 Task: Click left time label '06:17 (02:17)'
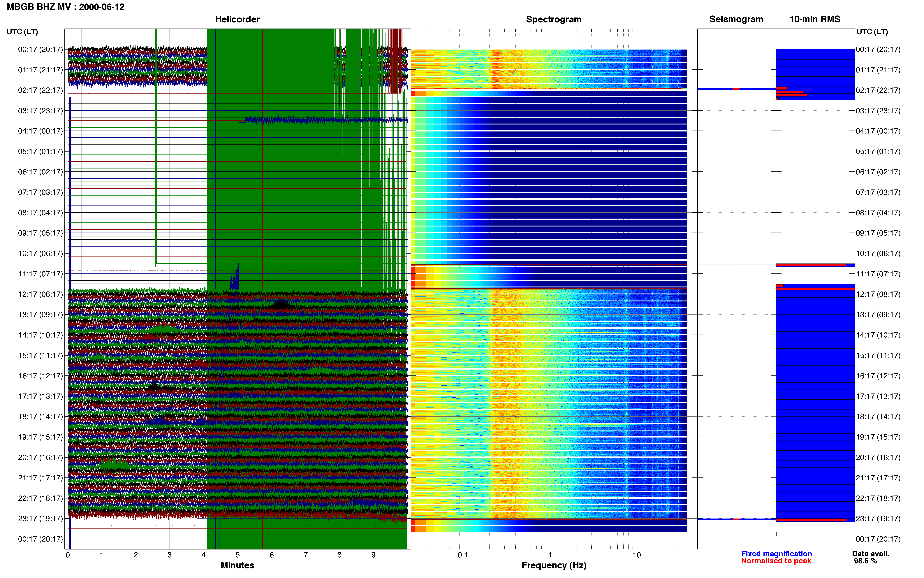point(41,172)
